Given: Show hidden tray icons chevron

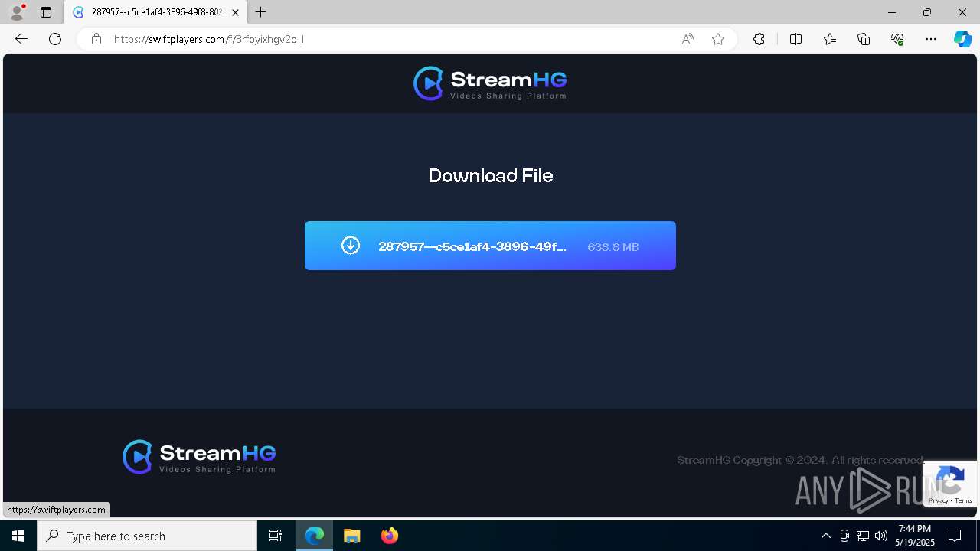Looking at the screenshot, I should tap(825, 536).
